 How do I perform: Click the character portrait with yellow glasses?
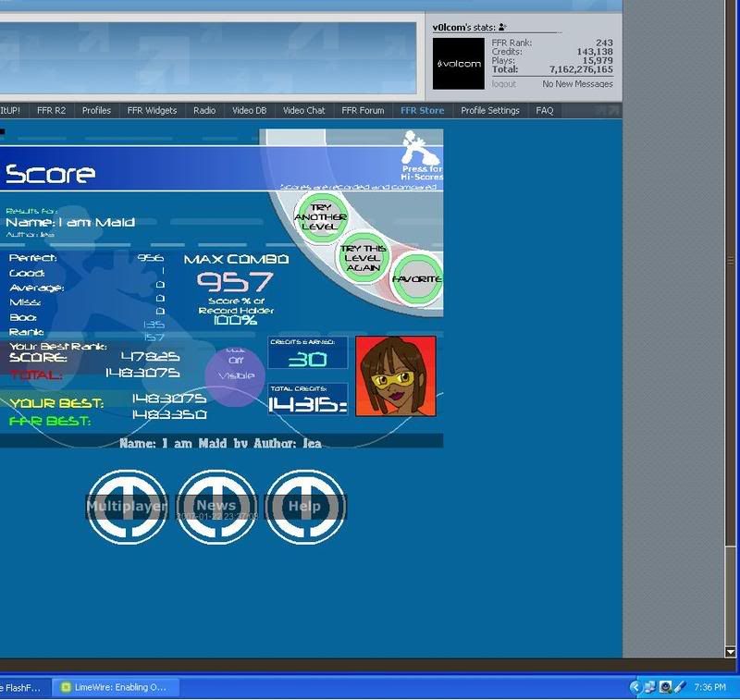pyautogui.click(x=396, y=376)
